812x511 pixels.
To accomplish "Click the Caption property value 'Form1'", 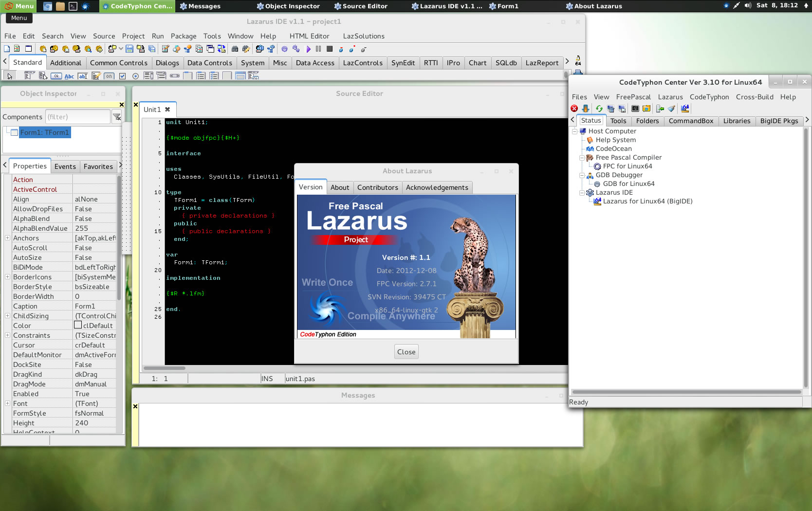I will (x=95, y=306).
